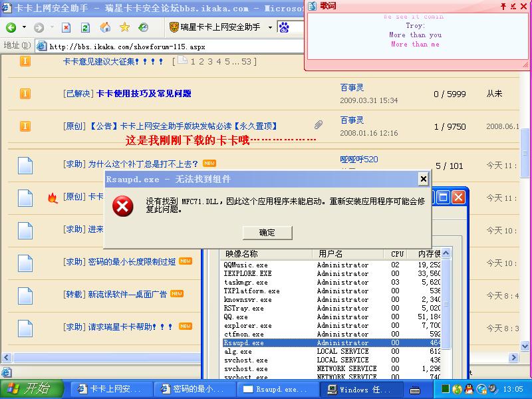
Task: Open thread 卡卡意见建议大征集
Action: click(x=113, y=61)
